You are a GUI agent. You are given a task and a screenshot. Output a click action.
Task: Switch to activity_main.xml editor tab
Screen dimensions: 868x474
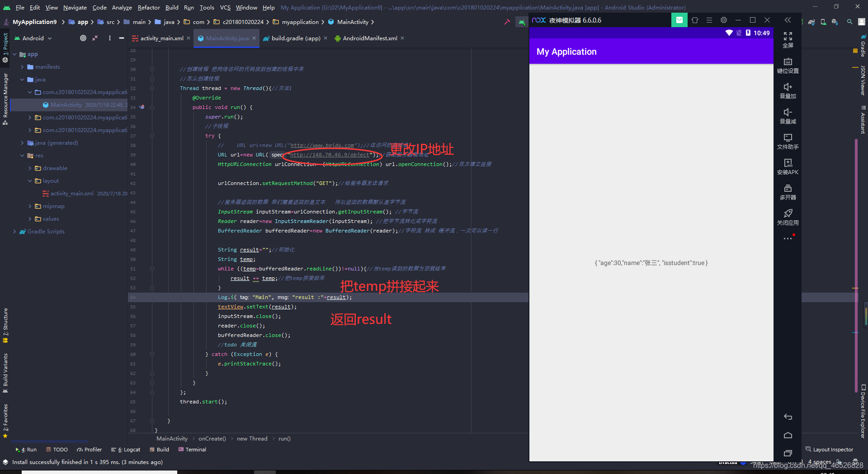click(x=161, y=38)
